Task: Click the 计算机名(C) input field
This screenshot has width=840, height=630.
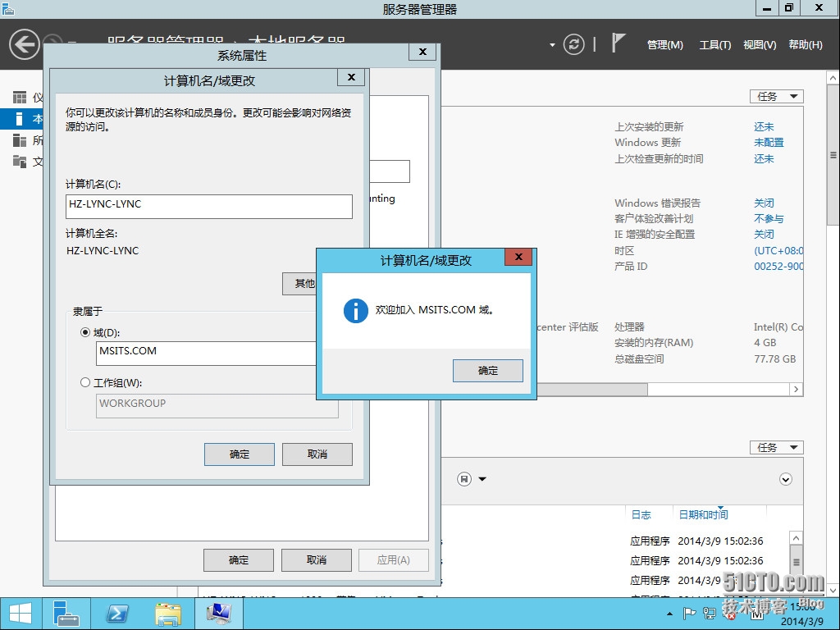Action: [x=209, y=206]
